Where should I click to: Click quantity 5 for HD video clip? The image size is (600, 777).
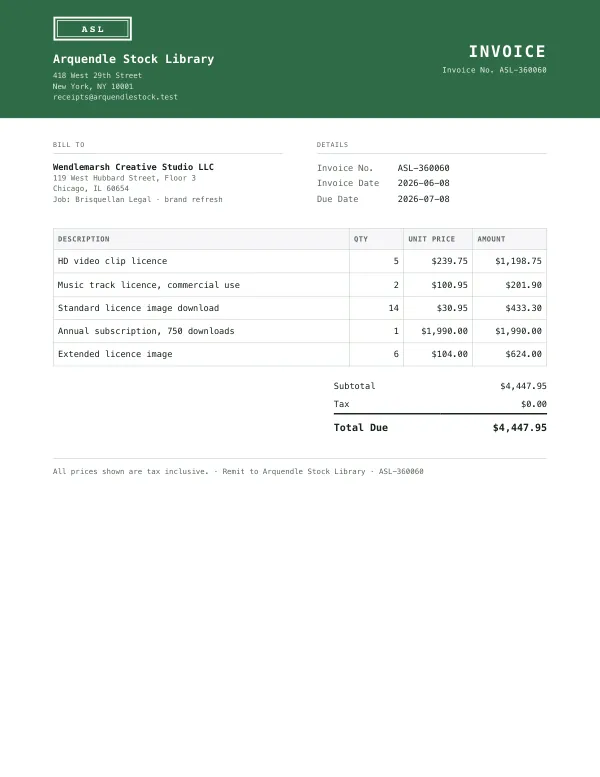pos(396,261)
